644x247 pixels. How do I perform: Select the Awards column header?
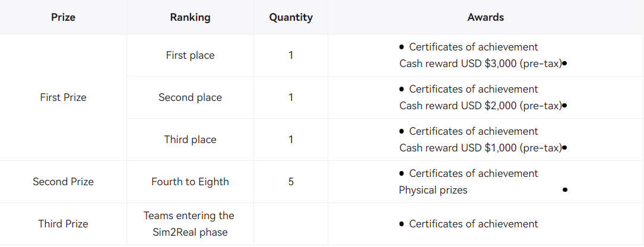point(486,17)
